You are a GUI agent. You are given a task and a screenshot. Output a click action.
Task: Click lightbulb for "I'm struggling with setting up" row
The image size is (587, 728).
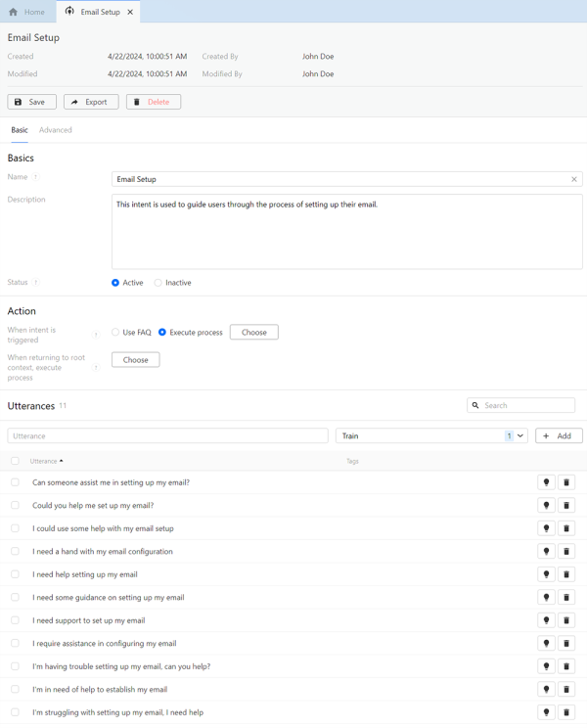(x=546, y=712)
